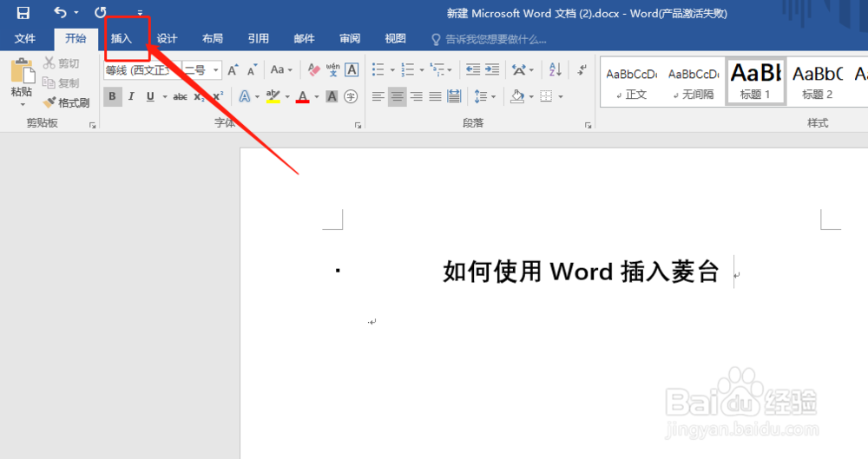Apply yellow text highlight color
The width and height of the screenshot is (868, 459).
pos(273,96)
